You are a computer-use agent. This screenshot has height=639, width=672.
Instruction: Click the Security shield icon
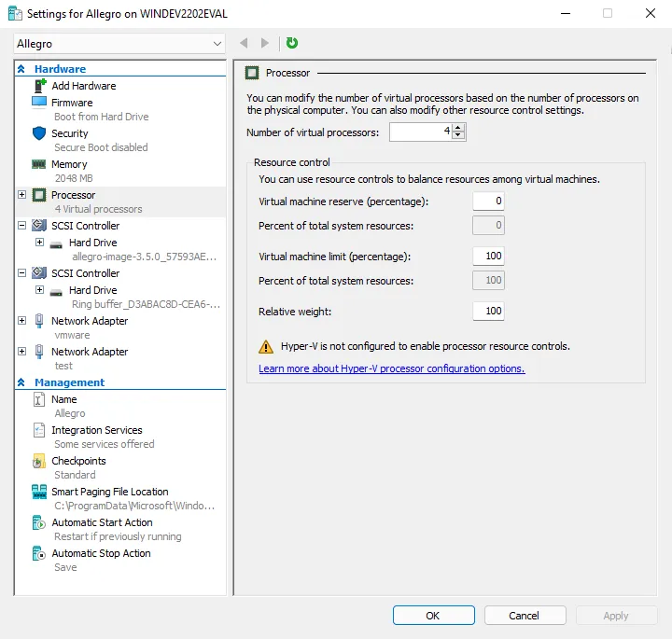tap(39, 133)
